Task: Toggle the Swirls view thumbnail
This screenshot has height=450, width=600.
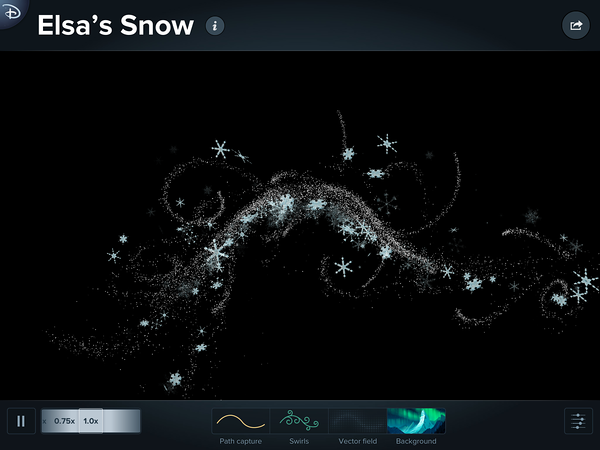Action: (x=299, y=420)
